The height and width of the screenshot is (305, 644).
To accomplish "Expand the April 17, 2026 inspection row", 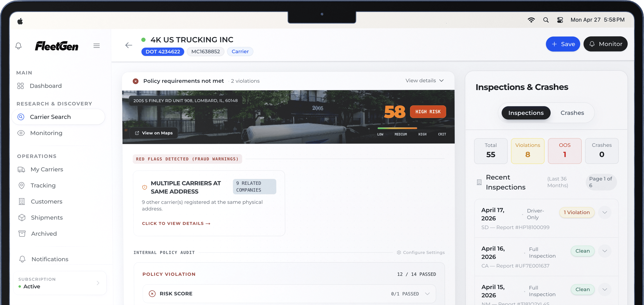I will click(604, 213).
